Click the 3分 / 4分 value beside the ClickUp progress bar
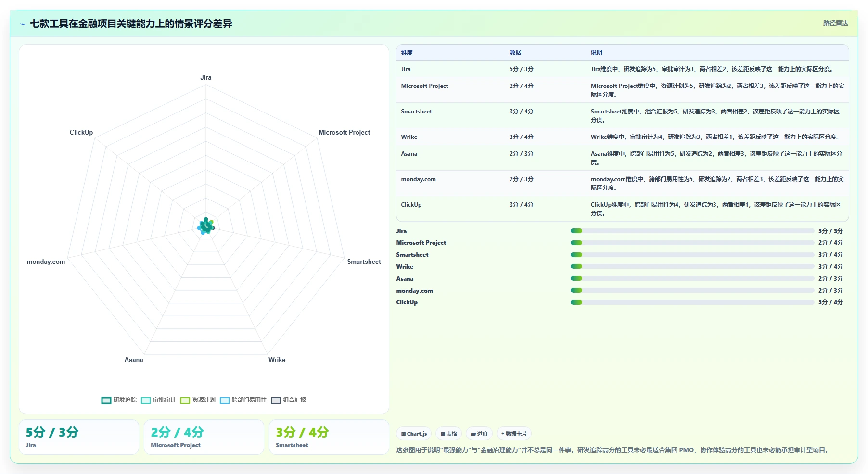Screen dimensions: 868x474 [830, 302]
